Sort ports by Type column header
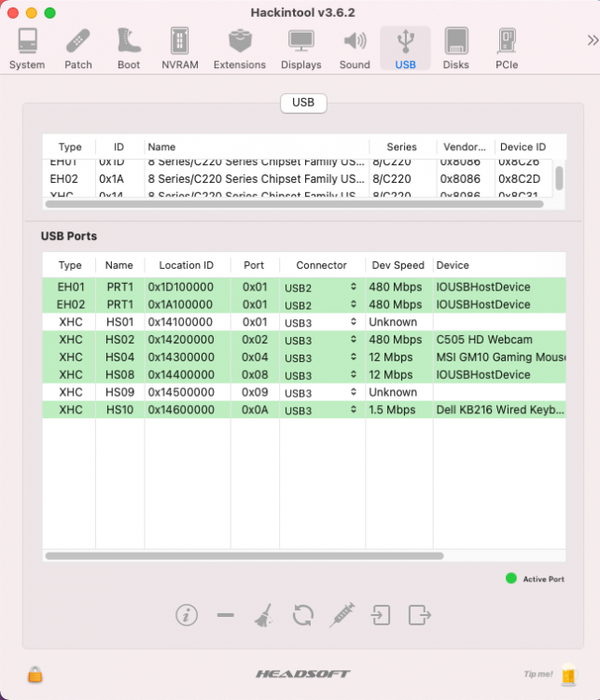Screen dimensions: 600x700 [x=70, y=265]
